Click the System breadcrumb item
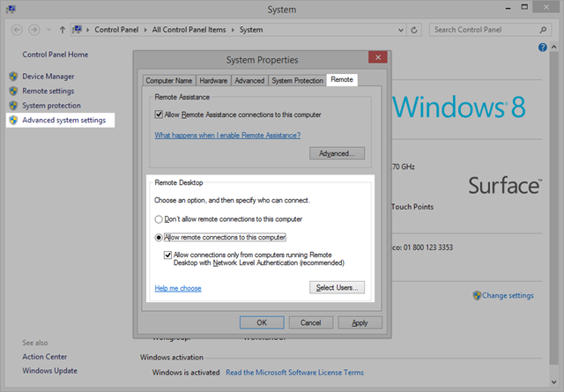Image resolution: width=564 pixels, height=392 pixels. point(251,30)
